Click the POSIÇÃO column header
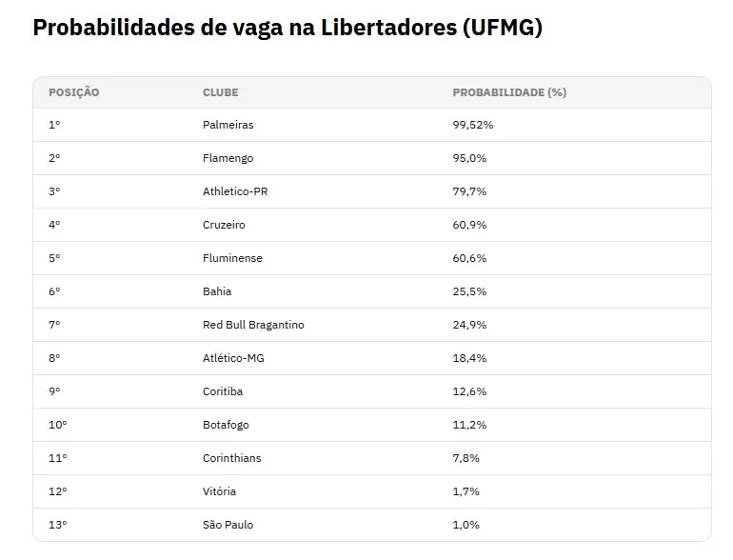 tap(74, 92)
